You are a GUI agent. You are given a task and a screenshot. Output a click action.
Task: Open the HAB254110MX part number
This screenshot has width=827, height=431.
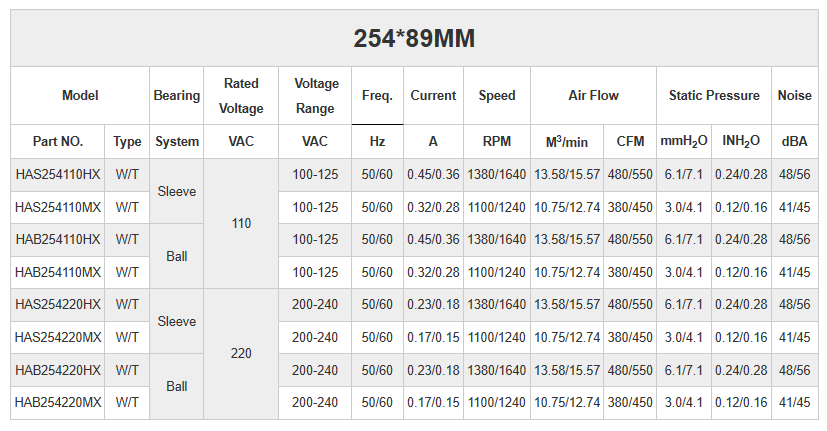coord(58,272)
